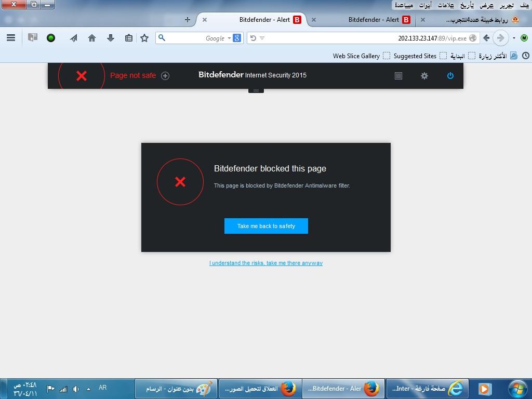Click I understand the risks link

(266, 263)
